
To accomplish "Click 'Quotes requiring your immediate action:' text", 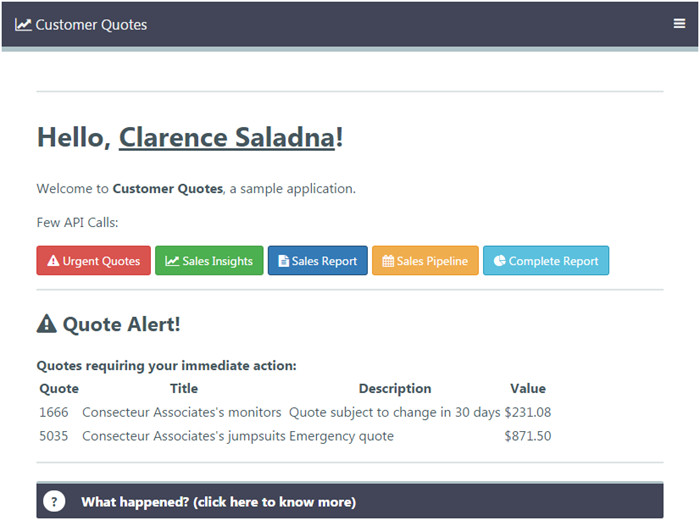I will click(x=167, y=366).
